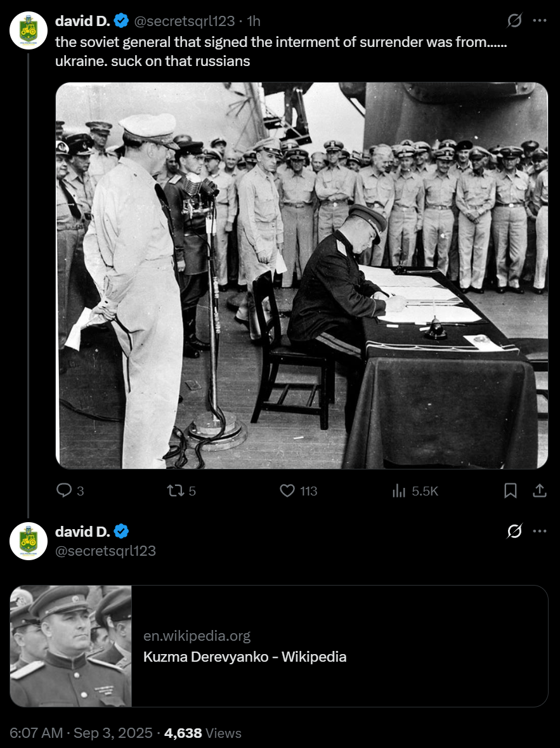Open the 1h timestamp link
This screenshot has height=748, width=560.
[254, 21]
